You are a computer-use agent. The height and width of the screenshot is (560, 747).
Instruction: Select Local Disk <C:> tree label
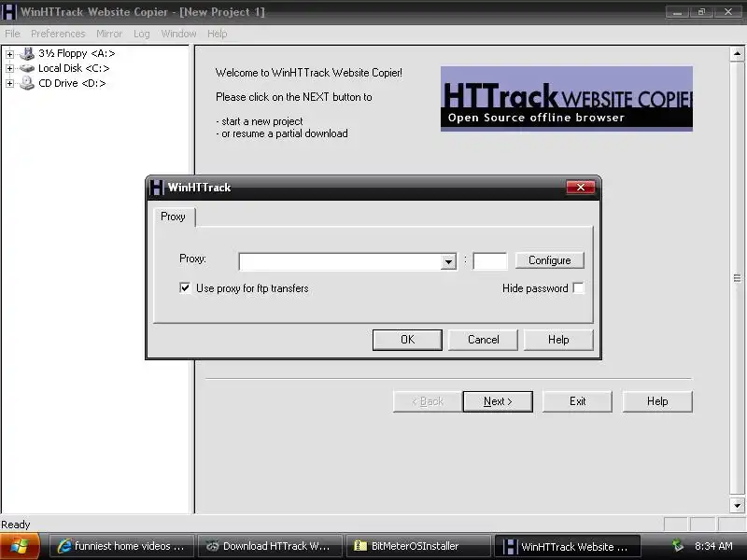coord(74,68)
